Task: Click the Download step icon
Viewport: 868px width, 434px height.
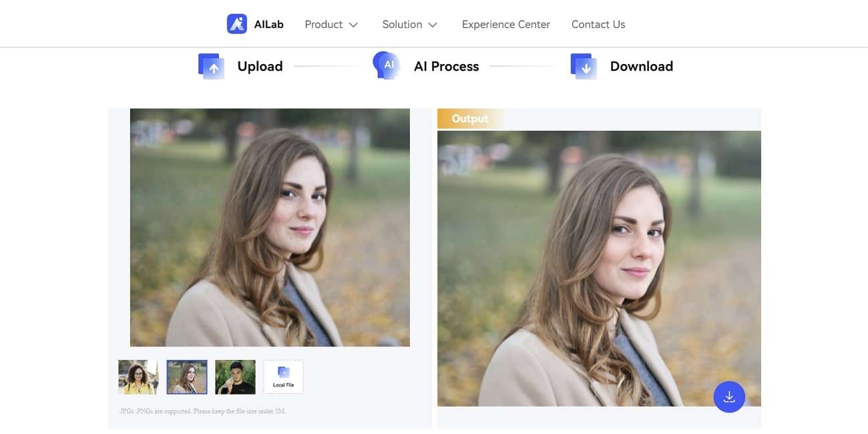Action: 582,66
